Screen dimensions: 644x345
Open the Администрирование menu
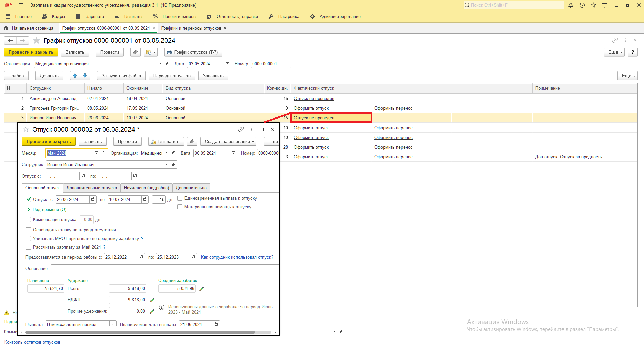coord(335,17)
